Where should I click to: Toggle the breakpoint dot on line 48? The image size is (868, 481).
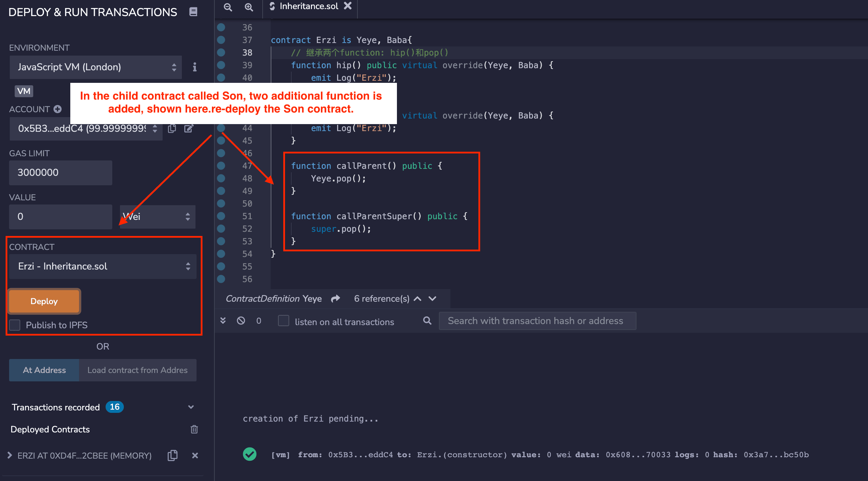(221, 178)
